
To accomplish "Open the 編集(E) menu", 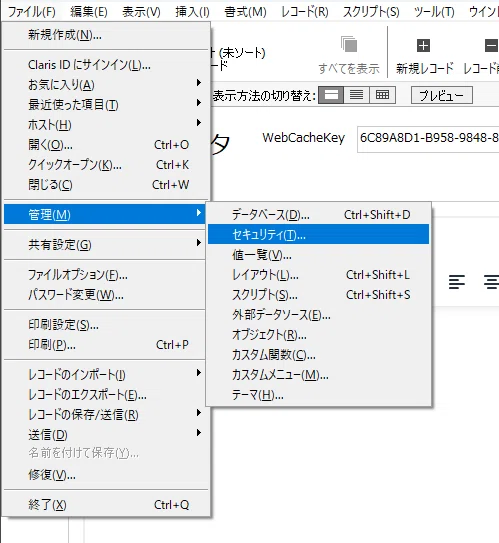I will point(89,12).
